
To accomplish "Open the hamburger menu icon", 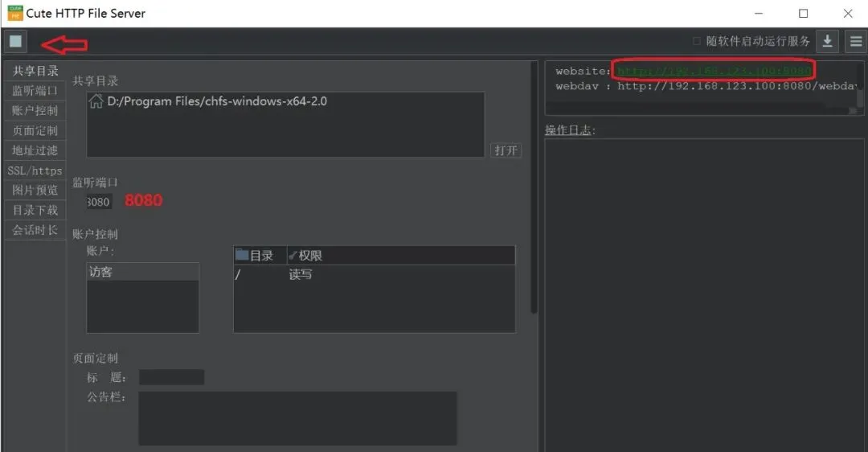I will (856, 41).
